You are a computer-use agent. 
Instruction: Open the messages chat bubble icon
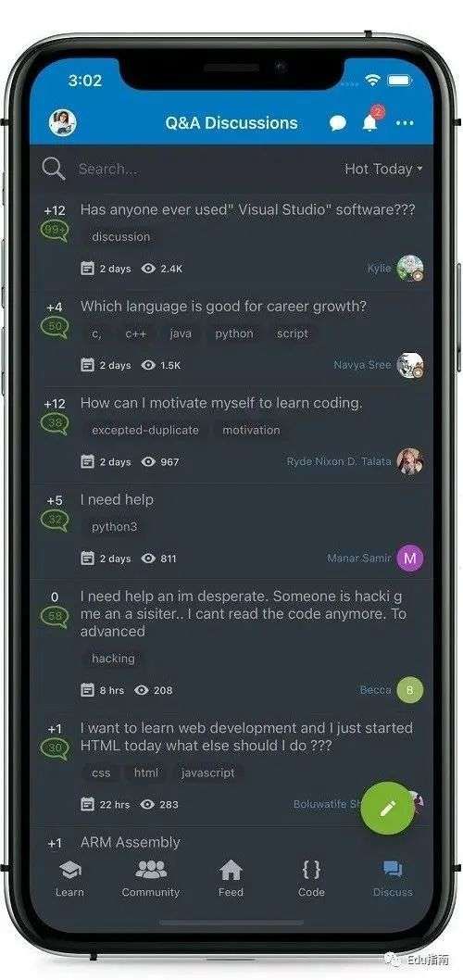[338, 123]
